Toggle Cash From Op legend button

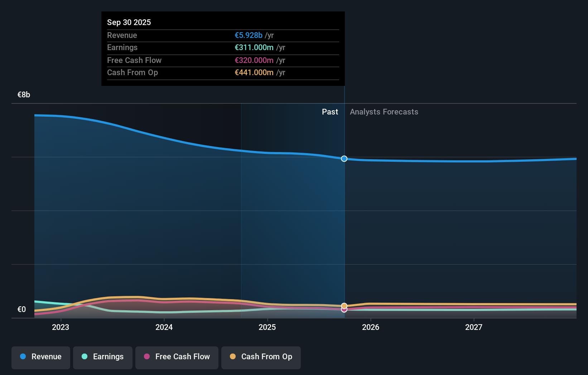[x=261, y=357]
